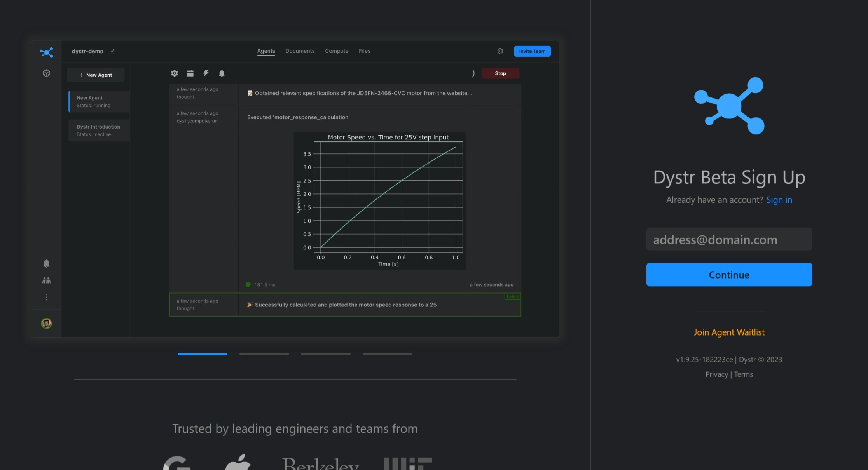Click the calendar icon in agent toolbar
The image size is (868, 470).
coord(190,73)
